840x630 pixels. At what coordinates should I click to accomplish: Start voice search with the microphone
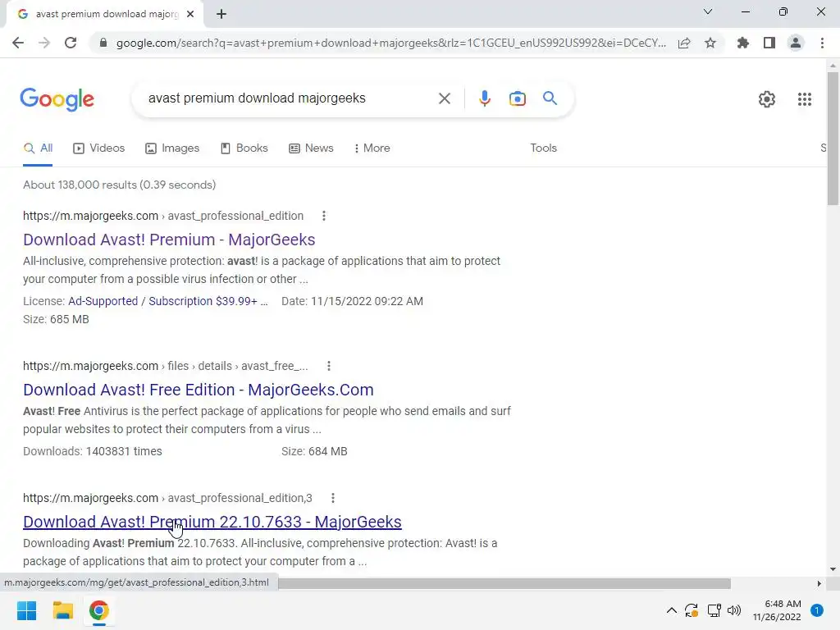(x=484, y=98)
